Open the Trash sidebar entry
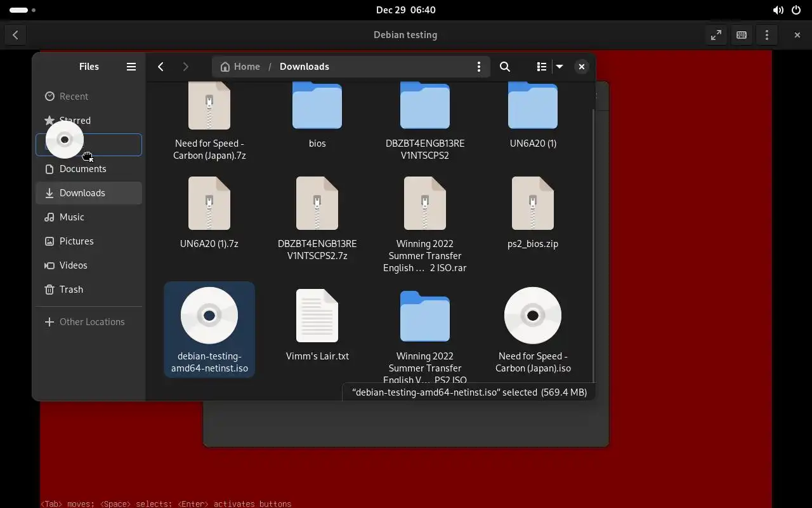812x508 pixels. click(89, 290)
